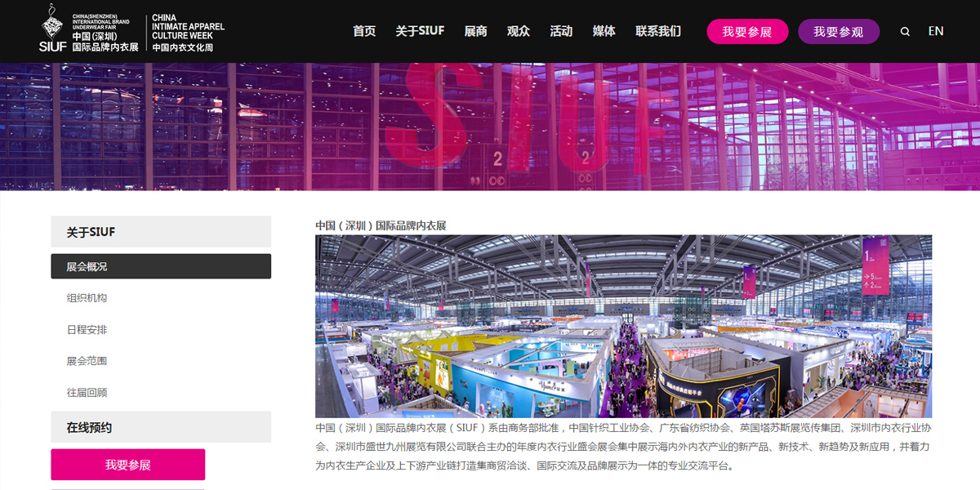
Task: Open the 首页 menu item
Action: pos(364,31)
